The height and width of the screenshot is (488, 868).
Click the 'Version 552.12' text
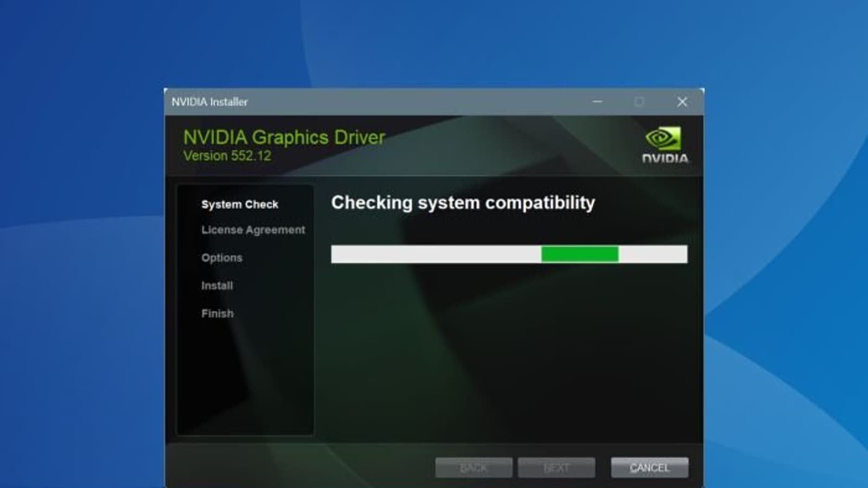point(227,156)
